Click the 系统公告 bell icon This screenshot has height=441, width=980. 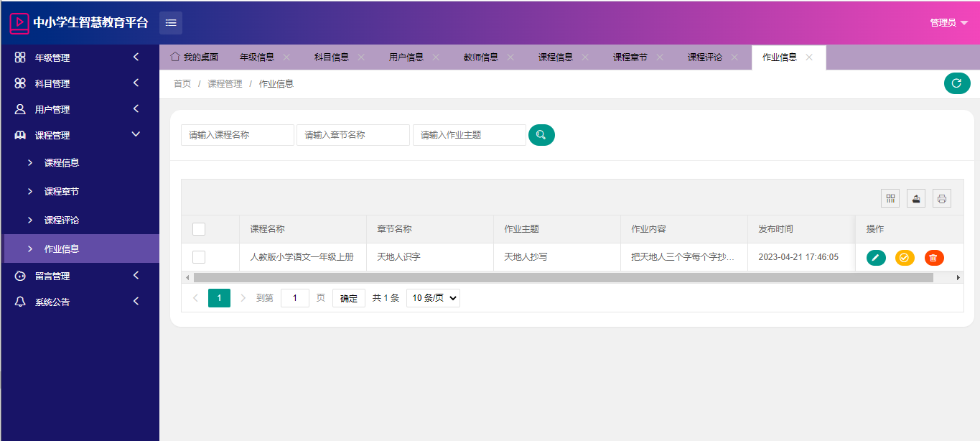coord(20,302)
